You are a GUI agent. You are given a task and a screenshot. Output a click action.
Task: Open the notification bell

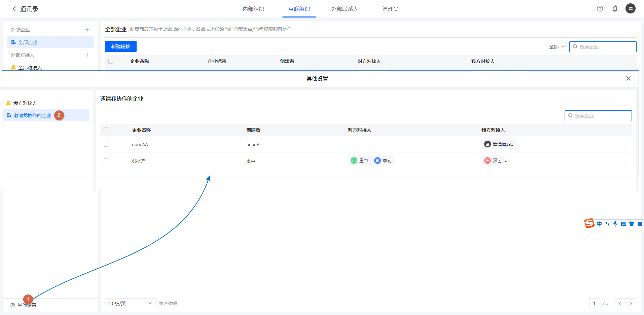(615, 9)
